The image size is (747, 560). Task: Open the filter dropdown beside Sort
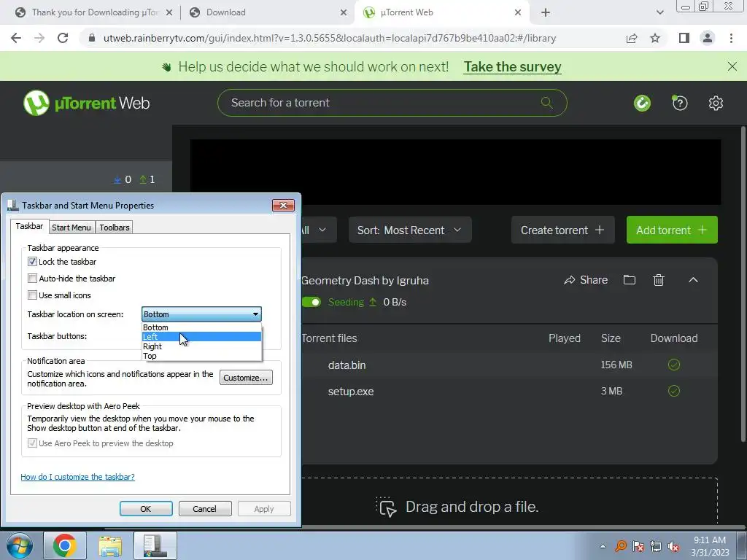click(319, 230)
